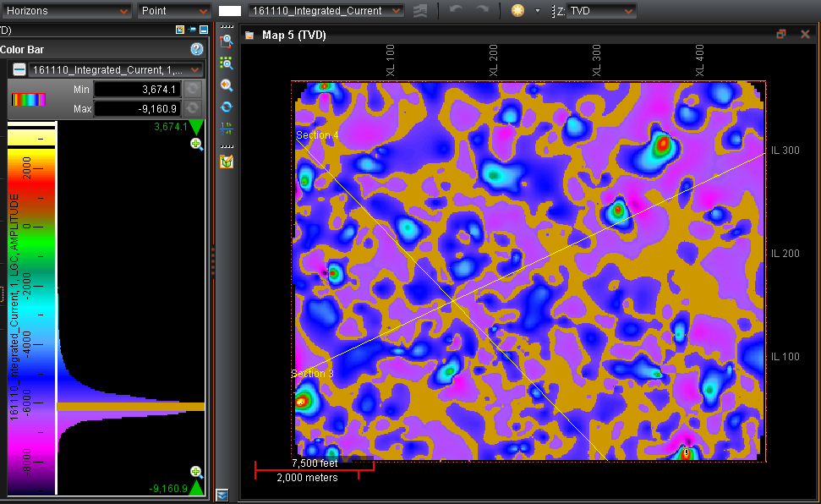Image resolution: width=821 pixels, height=504 pixels.
Task: Close the Map 5 (TVD) view
Action: [805, 35]
